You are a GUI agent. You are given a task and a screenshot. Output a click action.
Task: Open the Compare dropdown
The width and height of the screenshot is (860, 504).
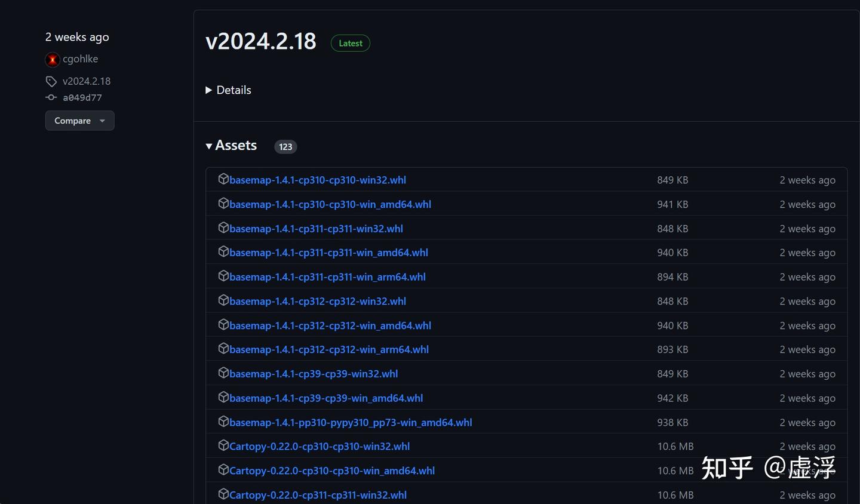pos(79,121)
